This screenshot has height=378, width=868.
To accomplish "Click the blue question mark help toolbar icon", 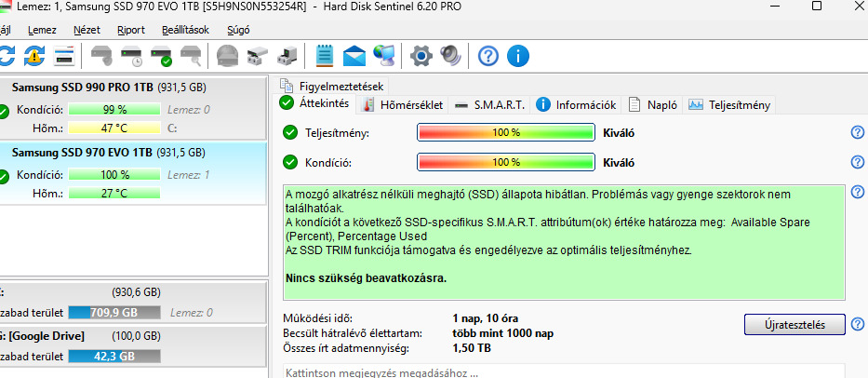I will tap(488, 56).
